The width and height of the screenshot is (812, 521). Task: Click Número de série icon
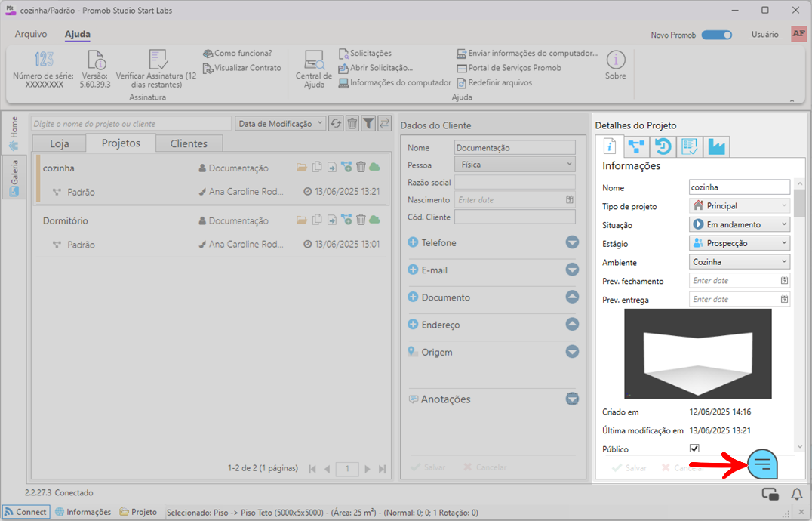coord(44,59)
